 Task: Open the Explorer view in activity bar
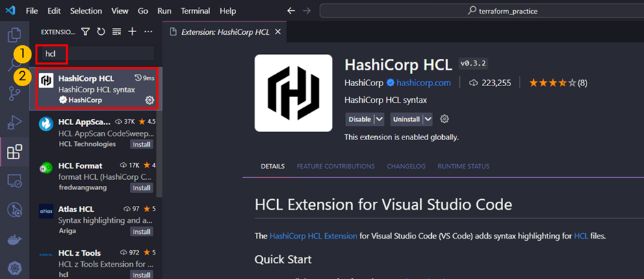point(15,35)
